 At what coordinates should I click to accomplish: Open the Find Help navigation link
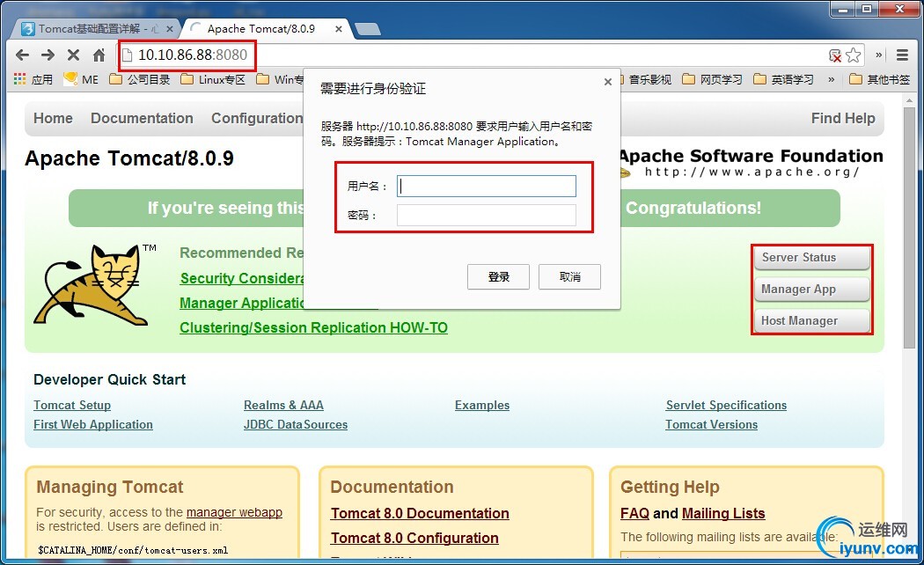[x=843, y=119]
